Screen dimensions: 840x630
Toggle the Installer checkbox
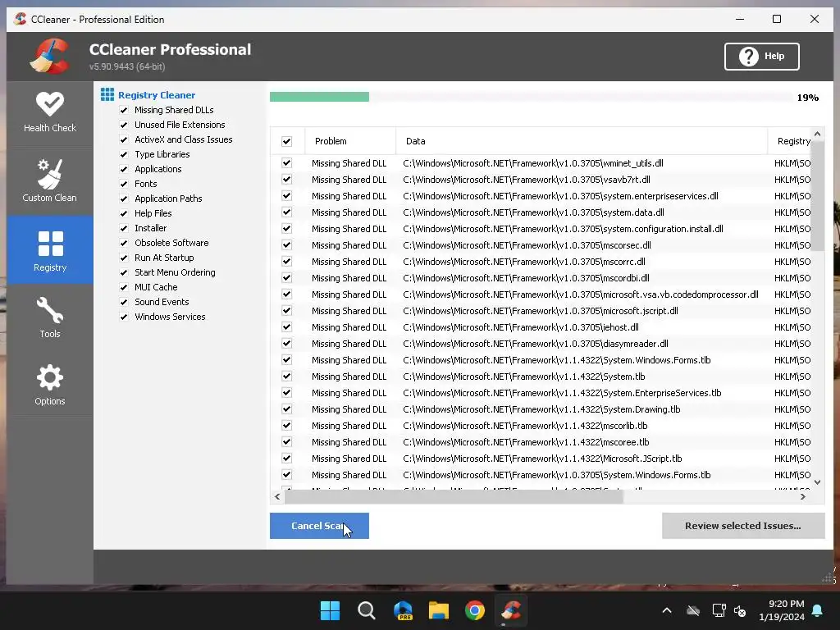(124, 228)
